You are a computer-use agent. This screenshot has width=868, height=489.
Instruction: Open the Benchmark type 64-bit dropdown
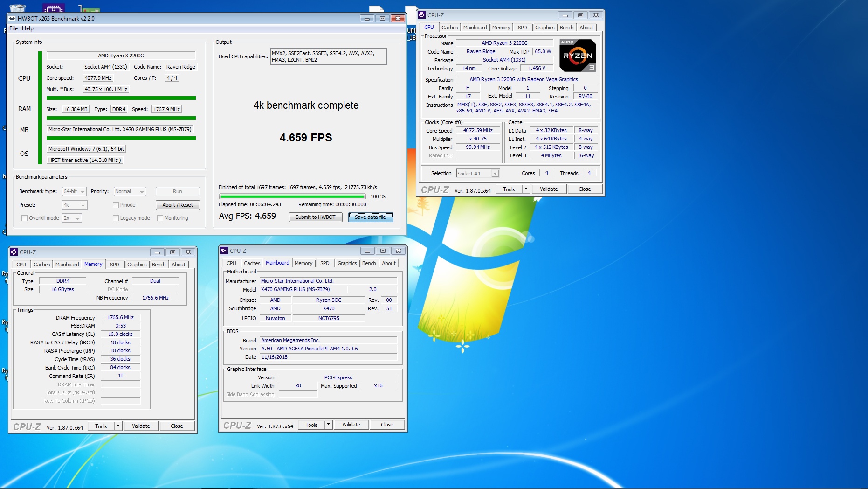point(74,192)
